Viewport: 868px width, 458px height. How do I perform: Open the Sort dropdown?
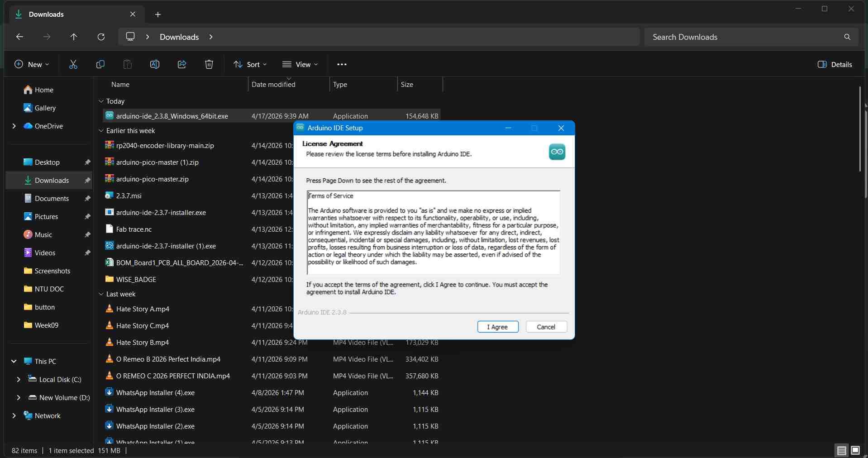point(250,64)
